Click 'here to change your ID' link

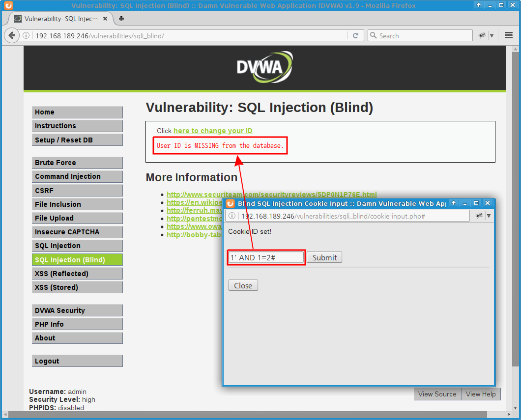[x=213, y=131]
